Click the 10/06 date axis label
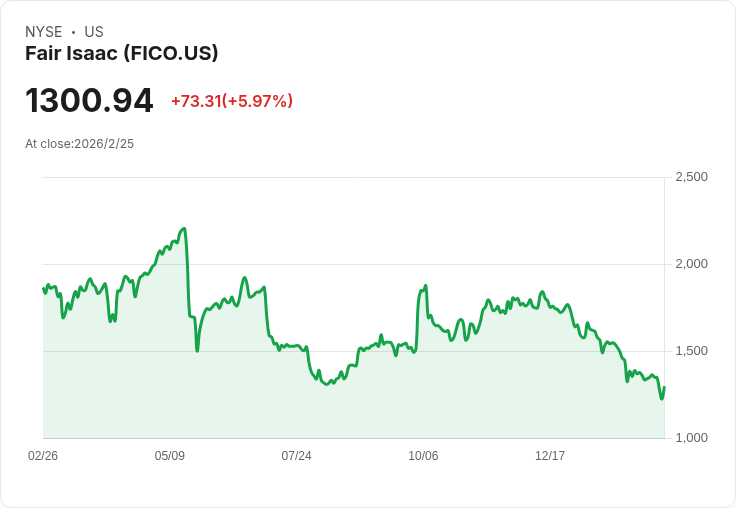The image size is (736, 508). click(x=423, y=456)
